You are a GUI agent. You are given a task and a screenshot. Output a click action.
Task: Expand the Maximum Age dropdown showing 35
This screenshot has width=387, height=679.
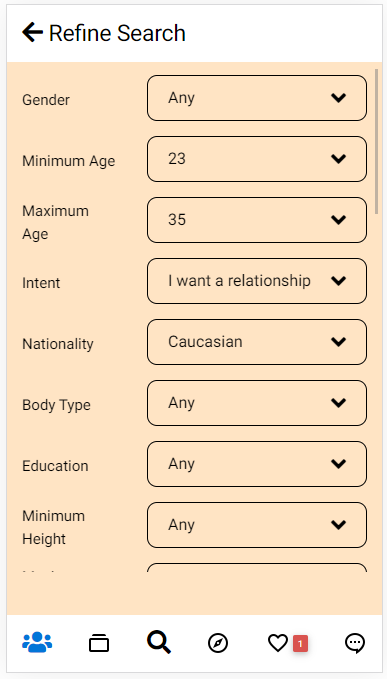[257, 220]
